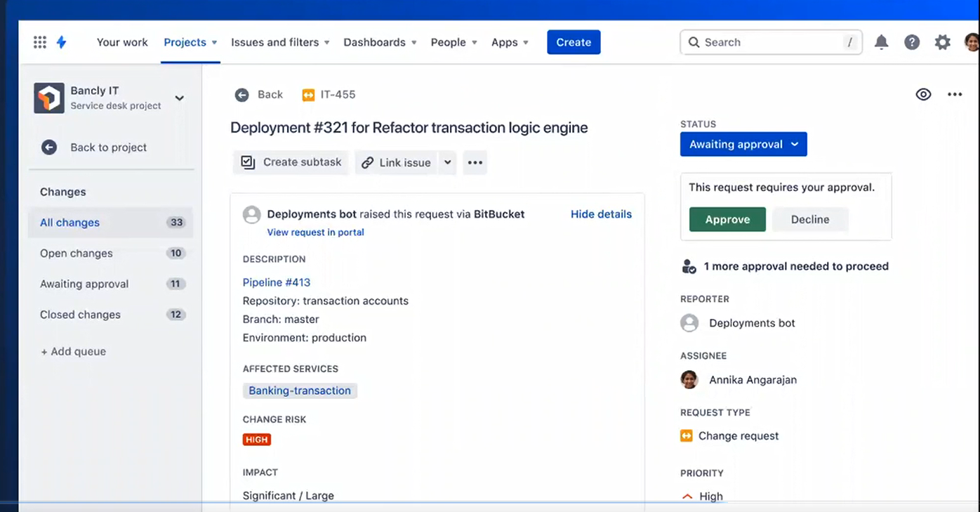Open more actions ellipsis beside Link issue
The height and width of the screenshot is (512, 980).
click(475, 163)
